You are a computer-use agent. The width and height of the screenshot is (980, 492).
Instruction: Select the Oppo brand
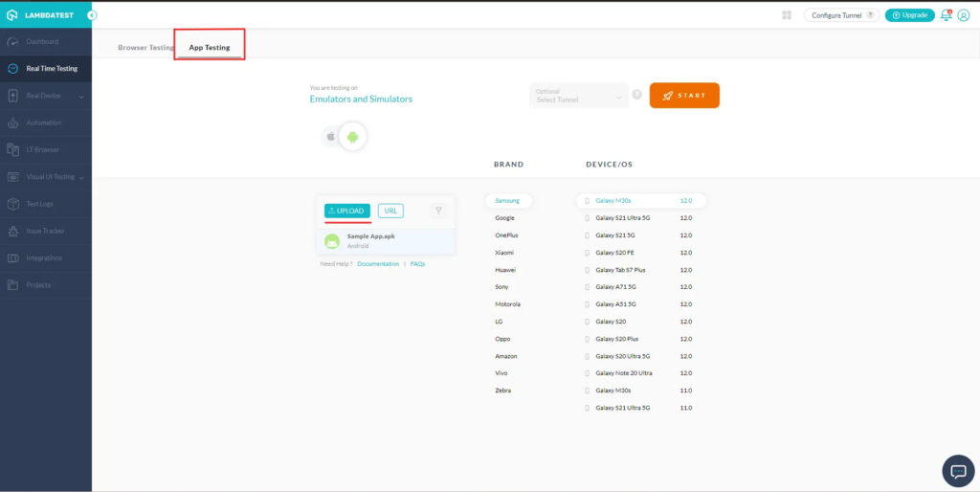point(502,339)
